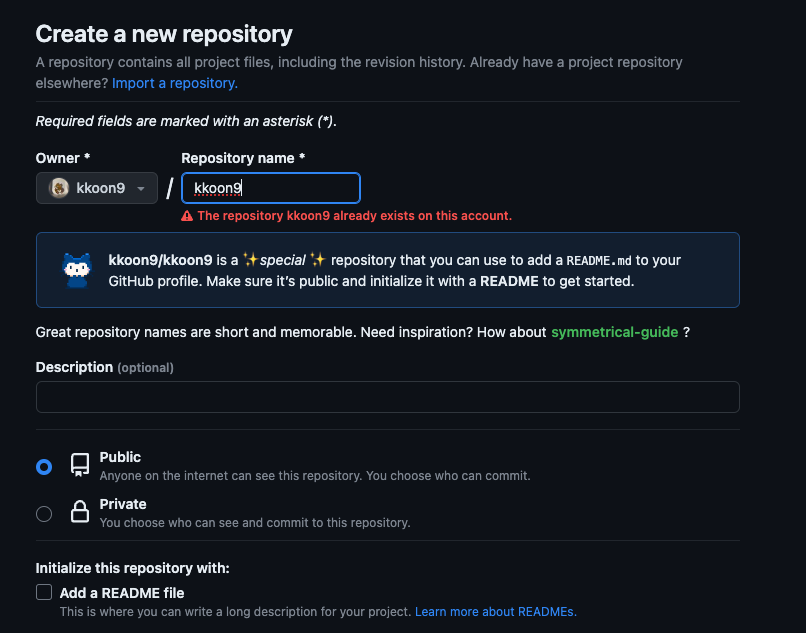Open the Owner dropdown showing kkoon9
This screenshot has width=806, height=633.
click(97, 188)
